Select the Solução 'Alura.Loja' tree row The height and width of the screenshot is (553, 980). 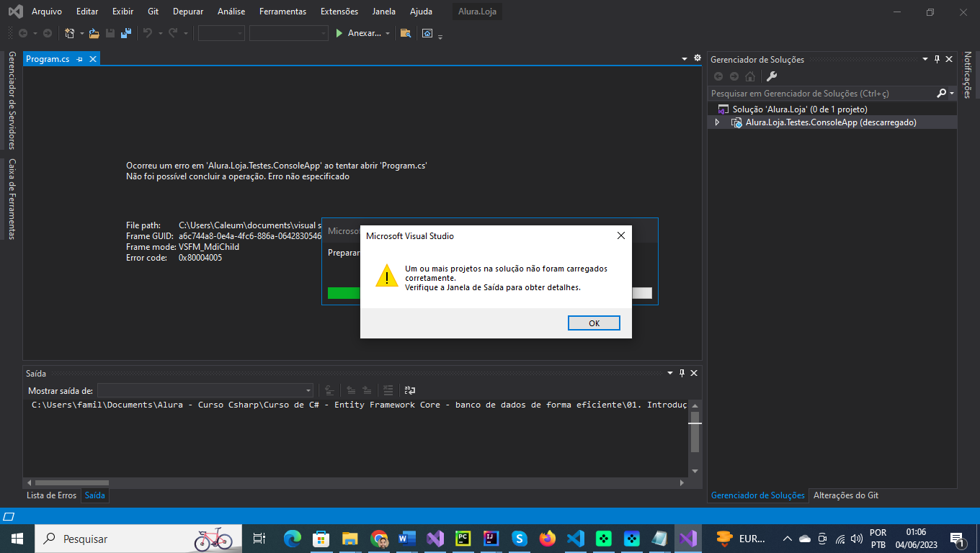point(832,109)
